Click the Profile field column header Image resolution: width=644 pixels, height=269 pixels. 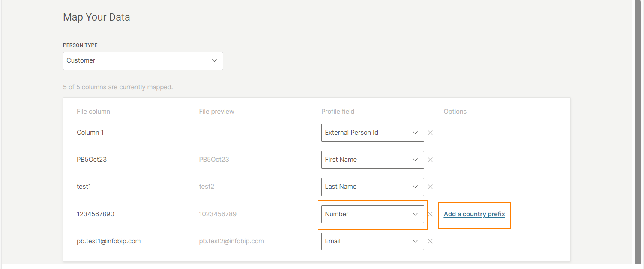point(338,112)
